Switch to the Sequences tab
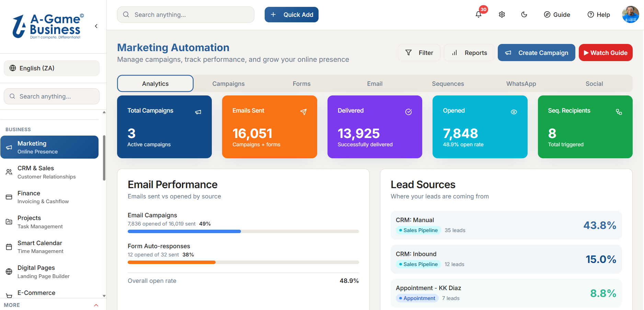This screenshot has height=310, width=644. pyautogui.click(x=448, y=84)
